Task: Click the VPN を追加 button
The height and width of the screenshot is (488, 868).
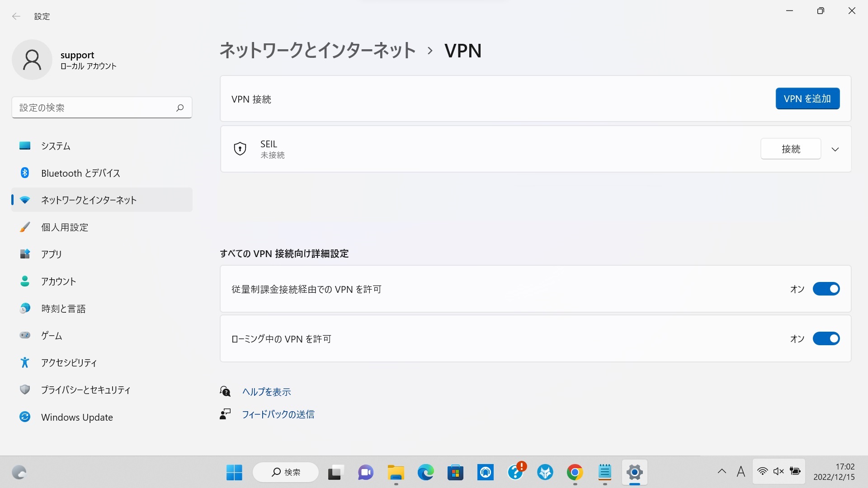Action: click(807, 99)
